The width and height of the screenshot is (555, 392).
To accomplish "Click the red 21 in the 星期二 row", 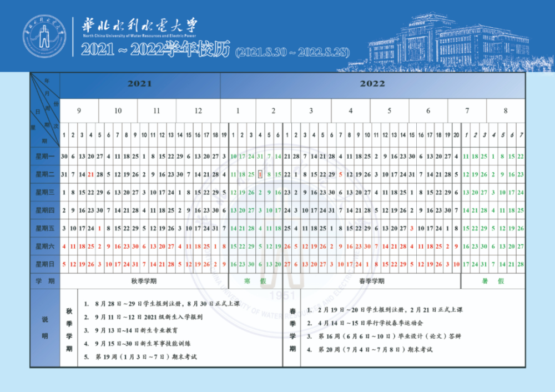I will tap(90, 174).
